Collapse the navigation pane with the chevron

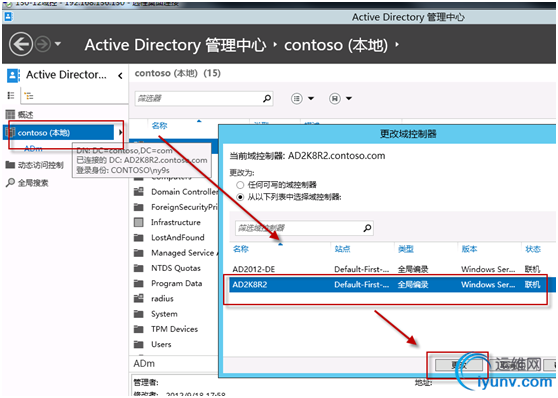[120, 75]
